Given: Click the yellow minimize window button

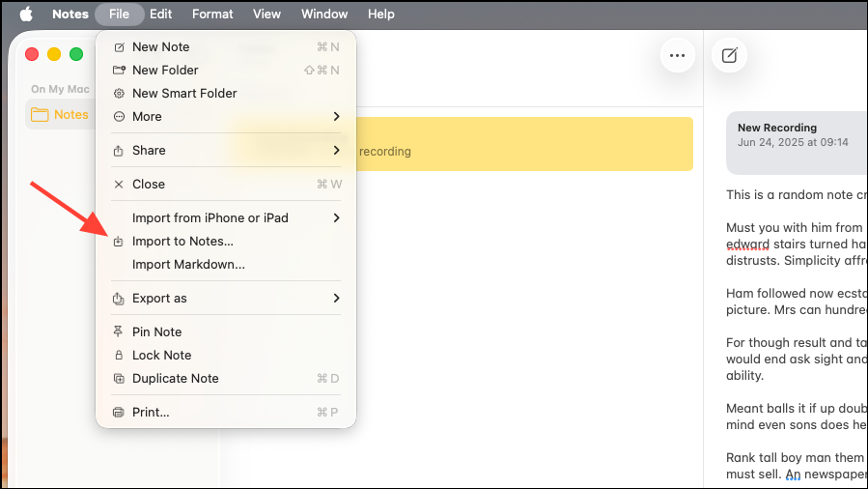Looking at the screenshot, I should [x=54, y=54].
